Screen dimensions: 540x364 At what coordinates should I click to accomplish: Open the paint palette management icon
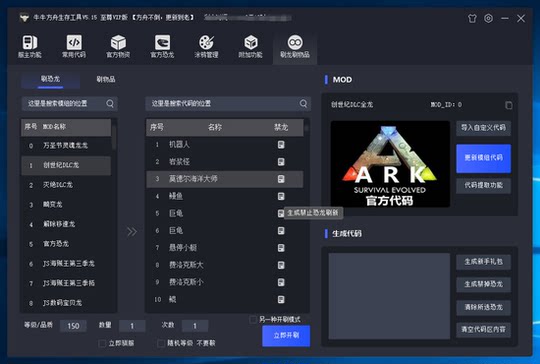[206, 46]
